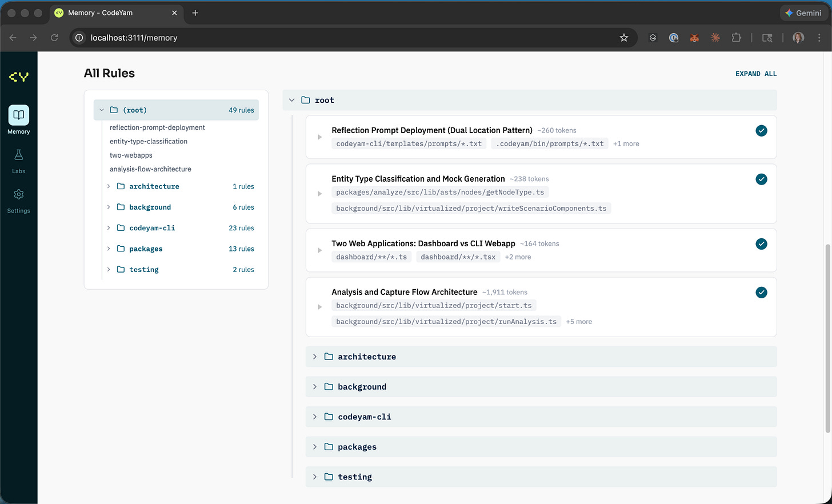Go back in browser history
832x504 pixels.
[13, 38]
